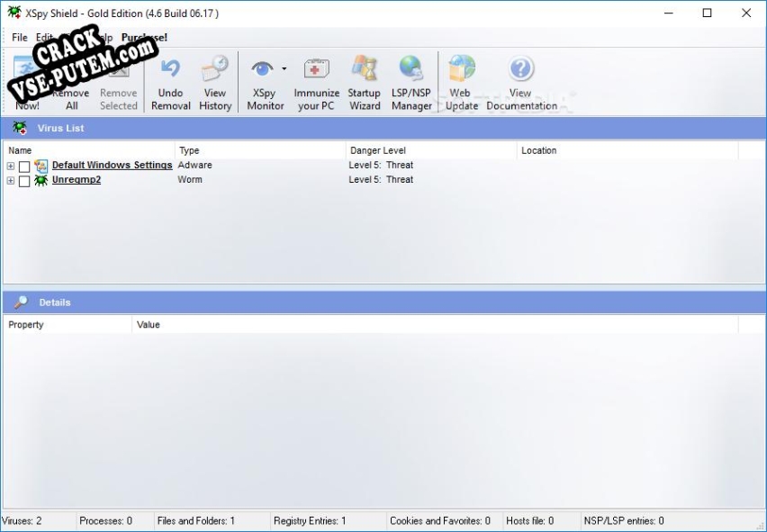Open the LSP/NSP Manager

tap(411, 83)
